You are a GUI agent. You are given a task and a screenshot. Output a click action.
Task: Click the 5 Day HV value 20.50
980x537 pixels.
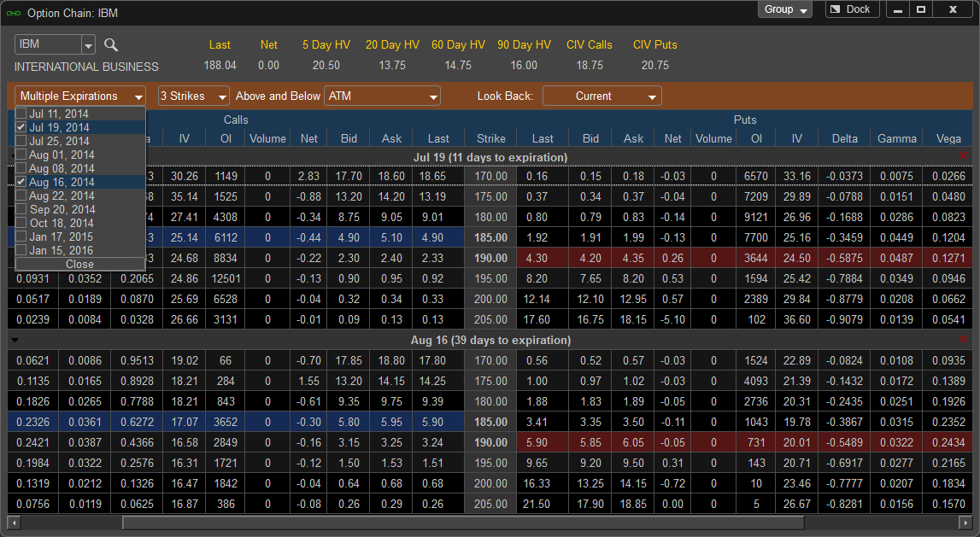[x=326, y=65]
